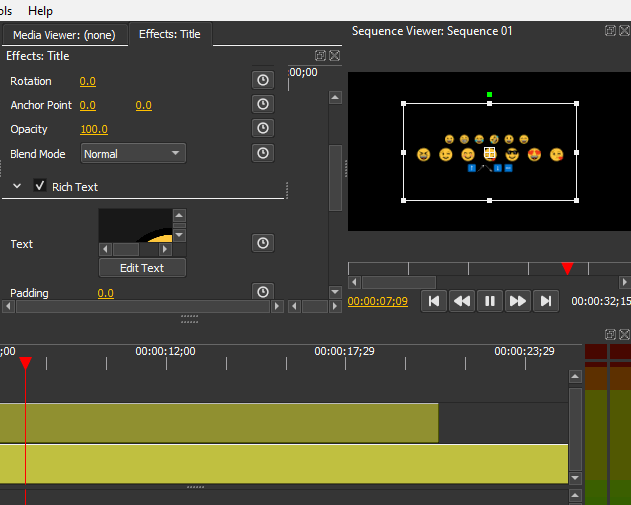Click bottom-right corner handle of title box

(x=576, y=200)
